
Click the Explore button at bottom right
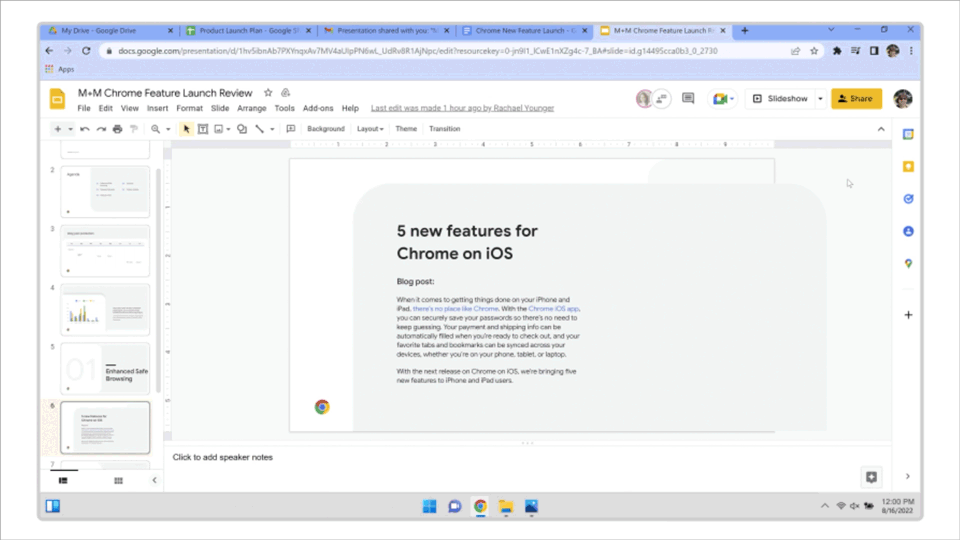point(871,477)
